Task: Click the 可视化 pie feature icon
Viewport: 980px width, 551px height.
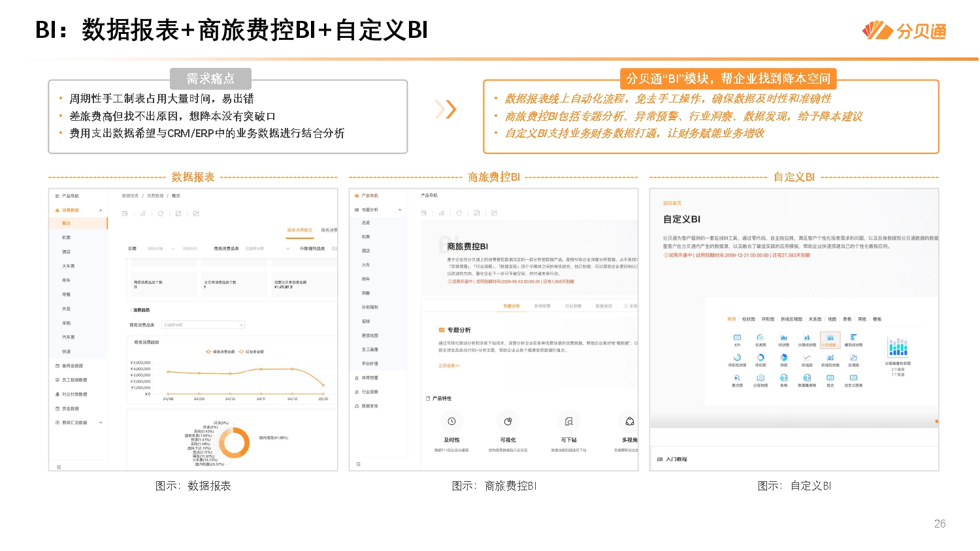Action: pos(508,420)
